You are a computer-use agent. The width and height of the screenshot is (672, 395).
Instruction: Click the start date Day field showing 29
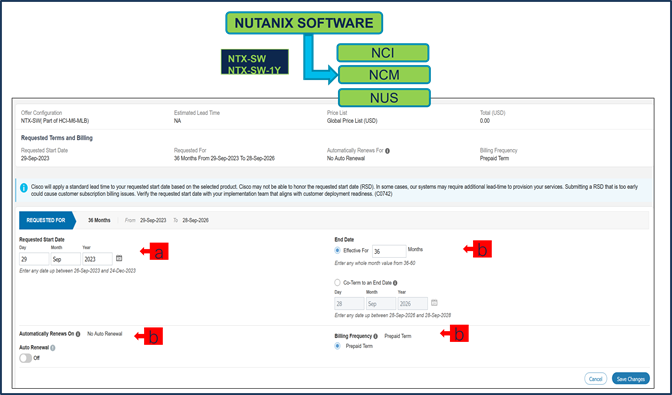coord(34,259)
